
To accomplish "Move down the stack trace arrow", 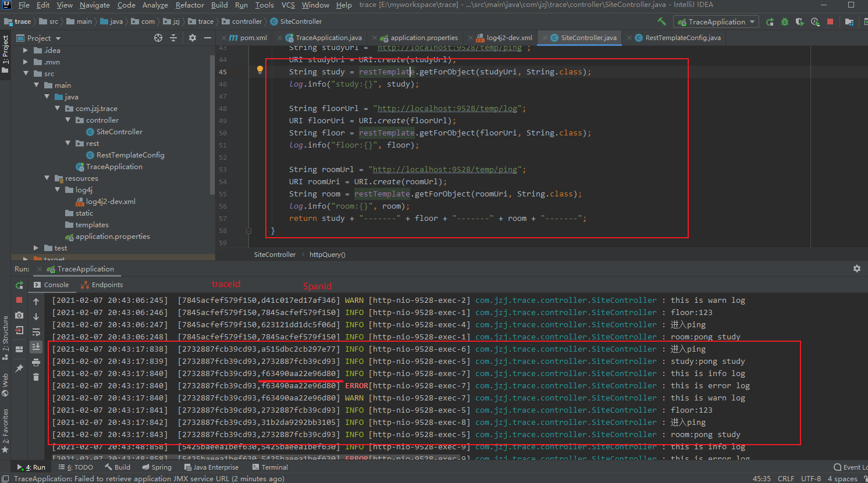I will [36, 317].
